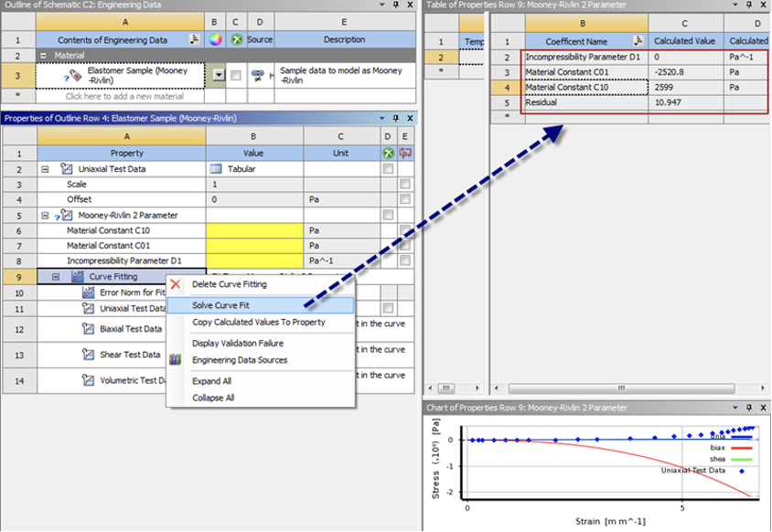This screenshot has height=532, width=772.
Task: Toggle the column D checkbox for Uniaxial Test Data row 2
Action: (388, 169)
